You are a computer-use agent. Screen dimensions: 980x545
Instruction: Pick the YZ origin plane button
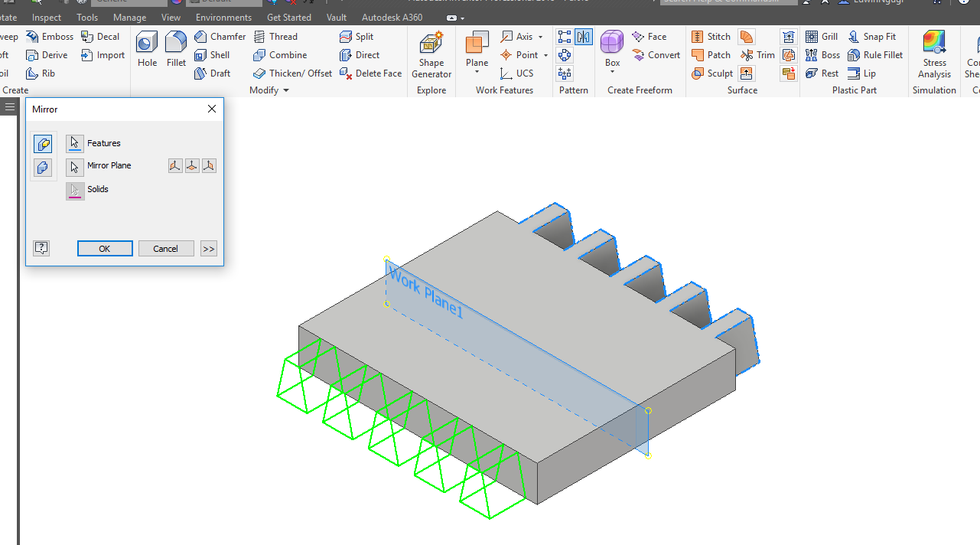175,165
